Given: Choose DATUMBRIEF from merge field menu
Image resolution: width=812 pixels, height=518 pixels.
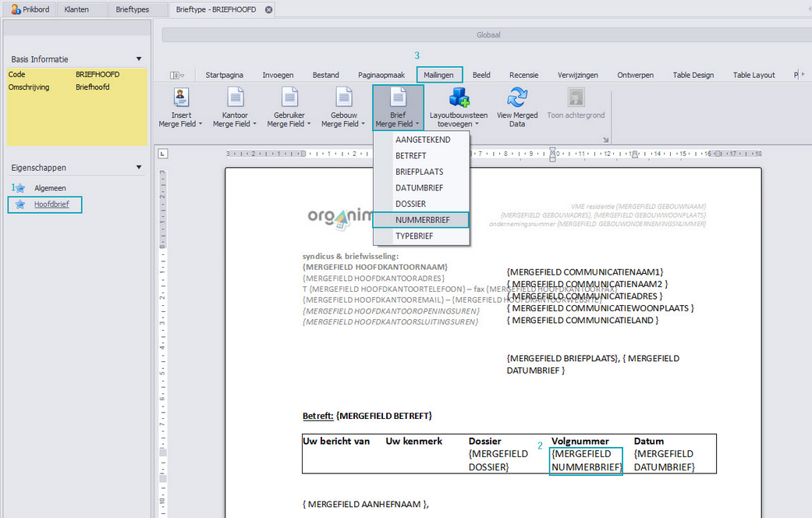Looking at the screenshot, I should click(x=421, y=187).
